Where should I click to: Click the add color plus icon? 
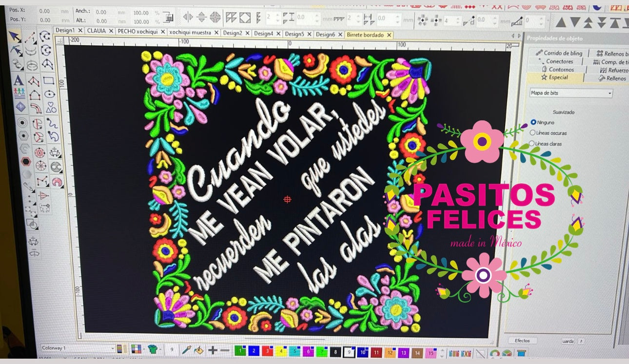(213, 350)
